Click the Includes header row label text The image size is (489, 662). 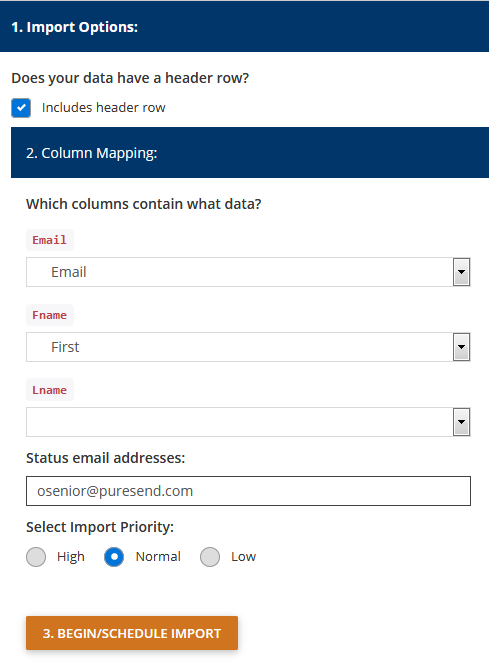[103, 108]
